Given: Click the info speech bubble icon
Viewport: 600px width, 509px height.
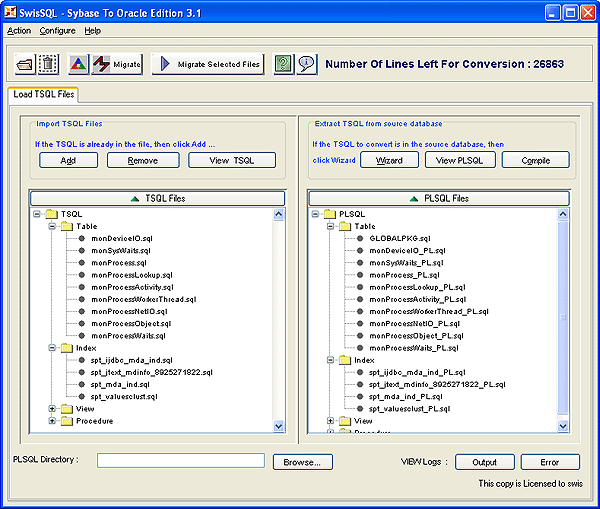Looking at the screenshot, I should pyautogui.click(x=307, y=64).
